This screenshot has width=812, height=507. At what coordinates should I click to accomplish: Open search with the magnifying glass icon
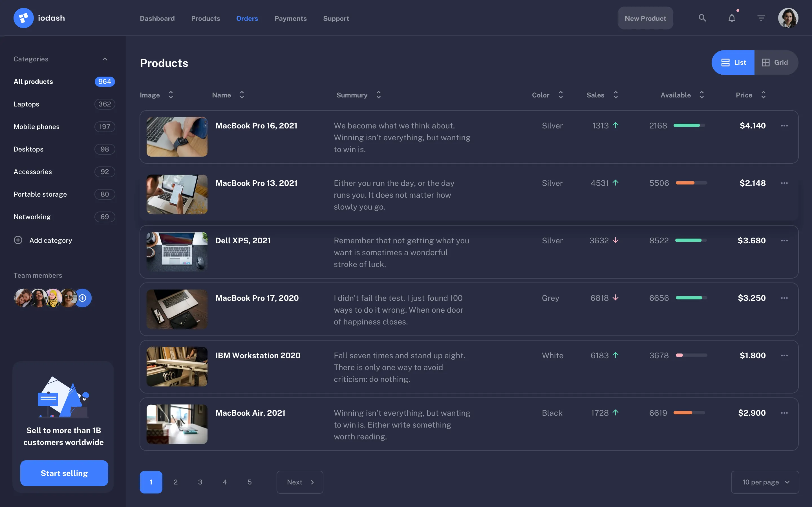pyautogui.click(x=702, y=18)
